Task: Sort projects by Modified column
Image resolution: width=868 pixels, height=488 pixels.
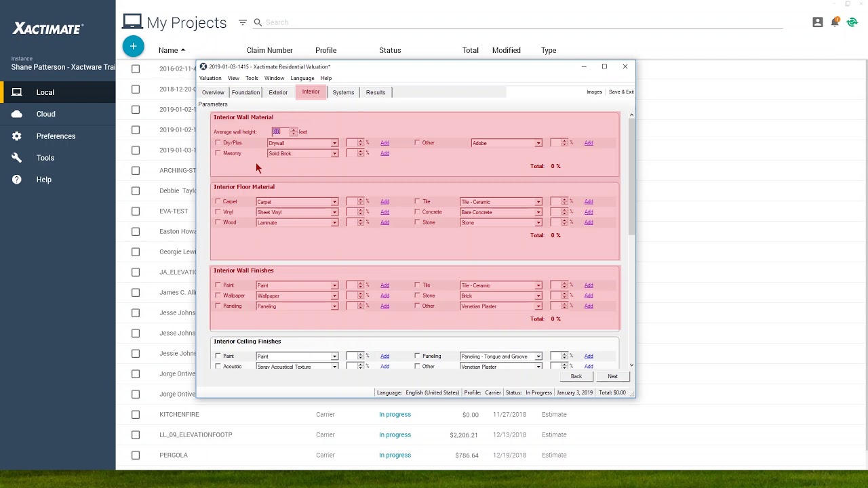Action: tap(507, 50)
